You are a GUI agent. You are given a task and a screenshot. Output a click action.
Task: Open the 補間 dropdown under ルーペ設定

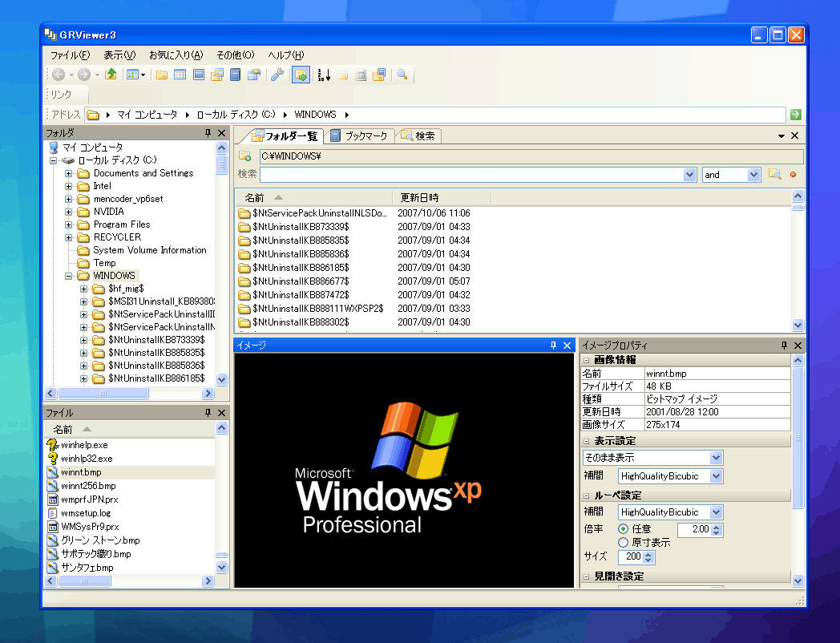[717, 512]
